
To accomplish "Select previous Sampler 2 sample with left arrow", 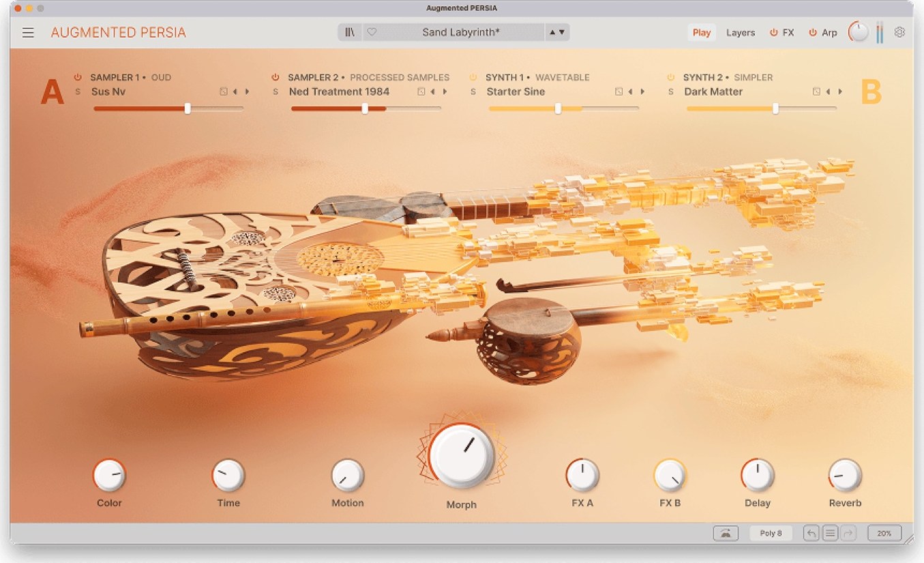I will coord(432,91).
